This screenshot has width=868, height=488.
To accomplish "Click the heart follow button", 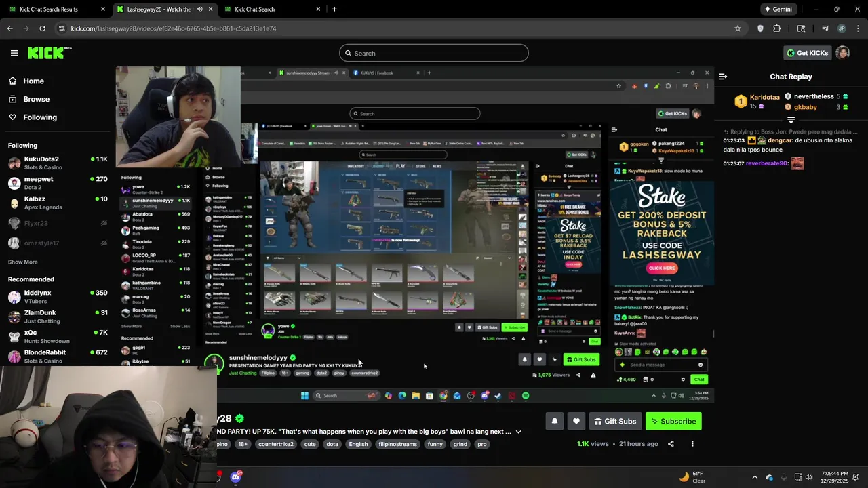I will [576, 421].
